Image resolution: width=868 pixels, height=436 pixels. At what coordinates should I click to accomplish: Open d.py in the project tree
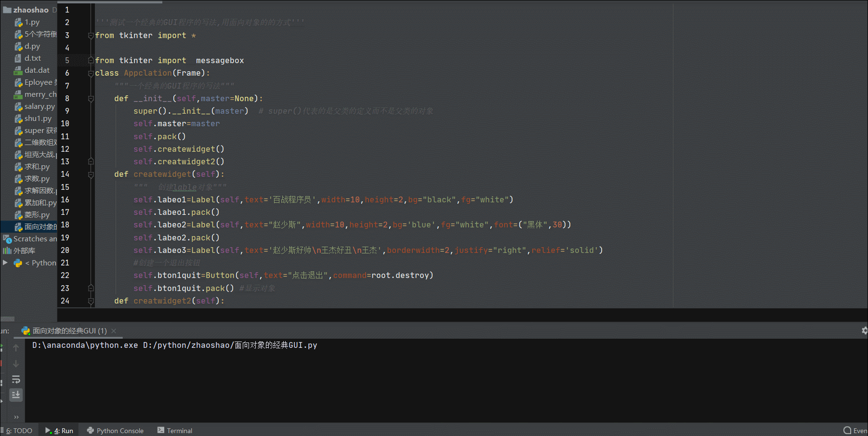[32, 46]
